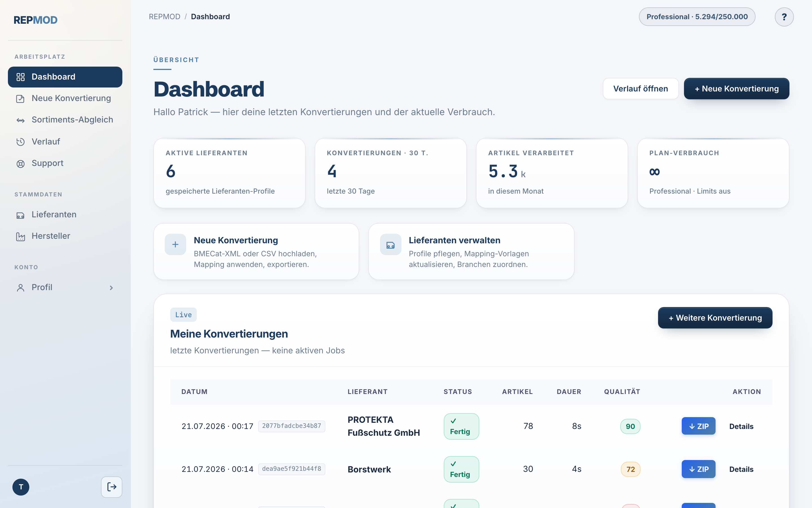Click Dashboard in the breadcrumb
812x508 pixels.
coord(210,17)
